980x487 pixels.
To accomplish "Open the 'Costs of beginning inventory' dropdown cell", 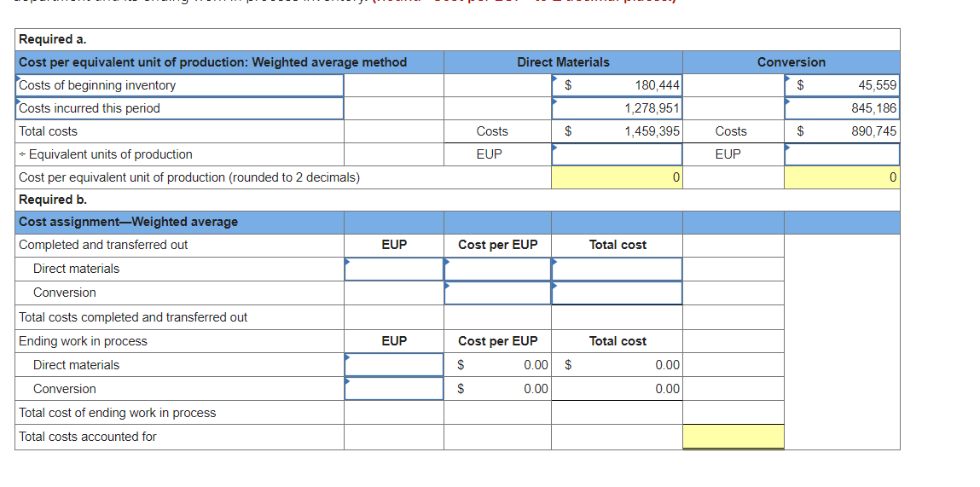I will pyautogui.click(x=179, y=85).
